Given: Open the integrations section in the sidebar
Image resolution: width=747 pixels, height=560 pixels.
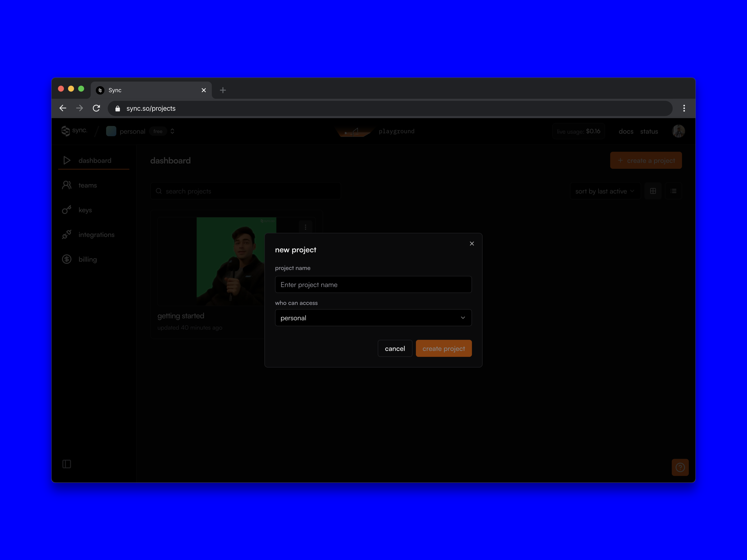Looking at the screenshot, I should (x=96, y=234).
